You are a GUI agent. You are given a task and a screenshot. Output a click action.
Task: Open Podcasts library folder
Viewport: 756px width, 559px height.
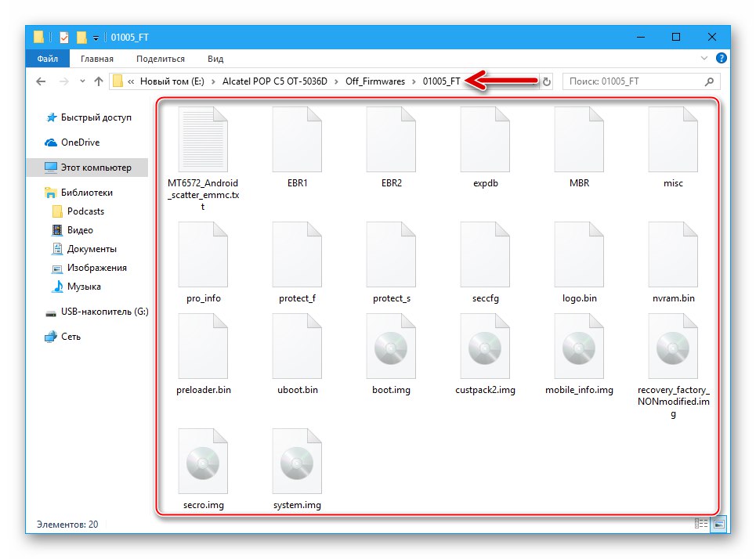(x=78, y=211)
